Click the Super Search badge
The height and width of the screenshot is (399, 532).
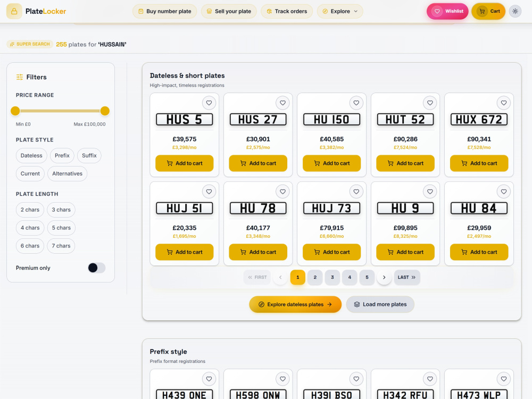point(30,44)
